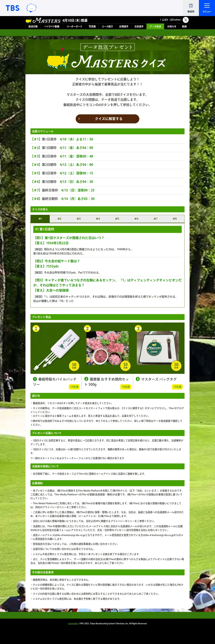Screen dimensions: 215x644
Task: Click the Copyright link in the footer
Action: (x=73, y=623)
